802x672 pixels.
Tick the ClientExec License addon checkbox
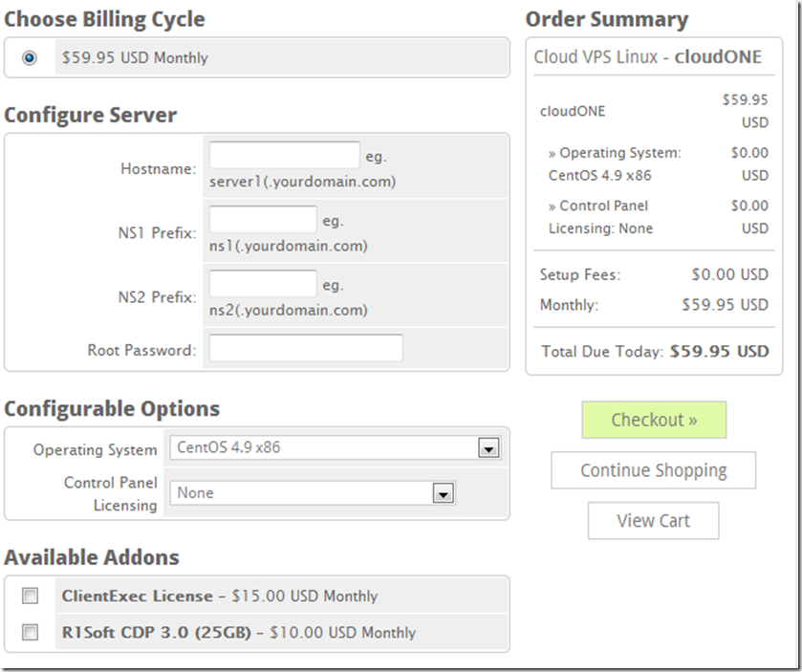30,596
